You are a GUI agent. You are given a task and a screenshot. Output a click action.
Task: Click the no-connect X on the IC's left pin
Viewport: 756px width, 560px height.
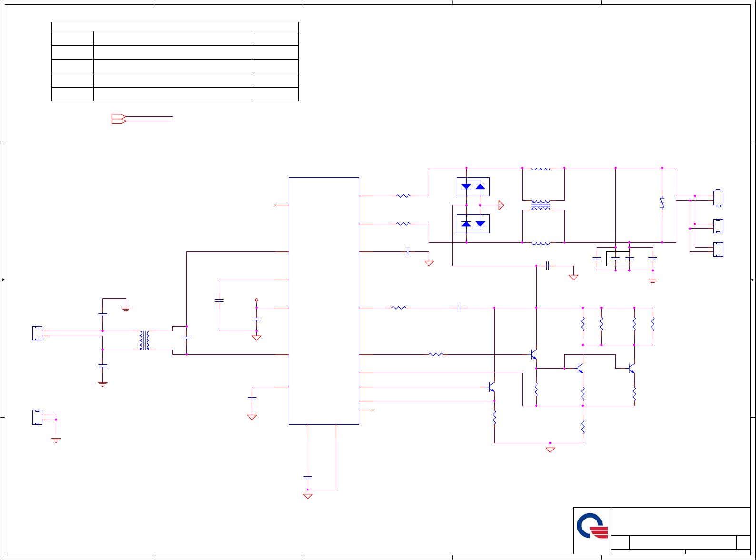[275, 205]
